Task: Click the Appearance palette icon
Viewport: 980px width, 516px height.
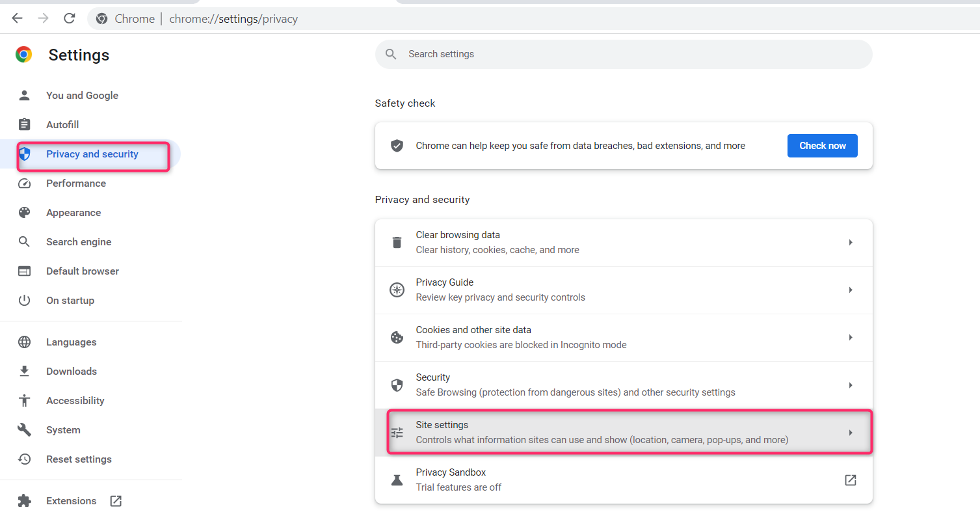Action: [24, 213]
